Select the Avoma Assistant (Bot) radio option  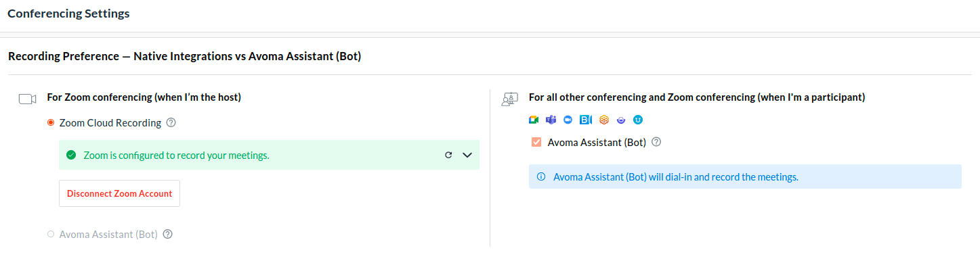[51, 234]
